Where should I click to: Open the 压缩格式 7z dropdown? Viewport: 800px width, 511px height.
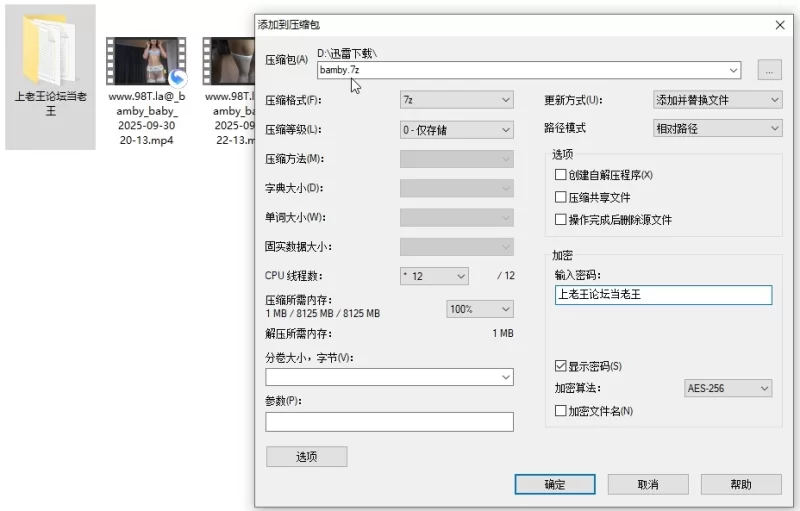(x=457, y=100)
